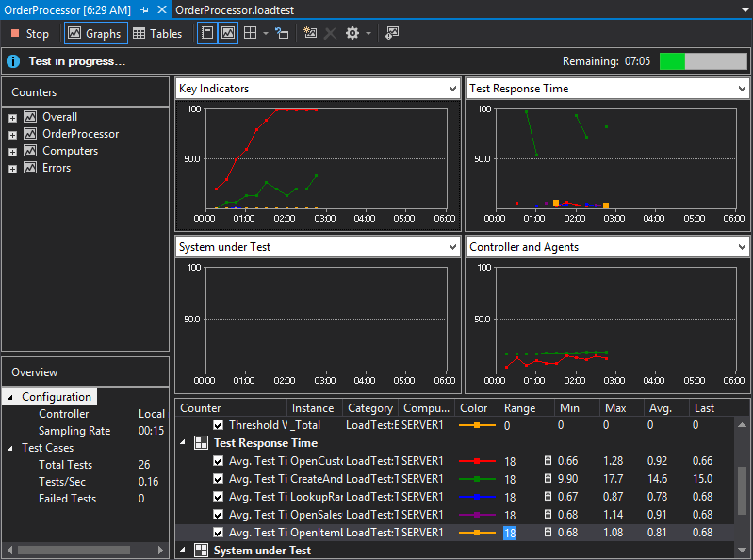The image size is (753, 560).
Task: Click the graph layout grid icon
Action: [250, 33]
